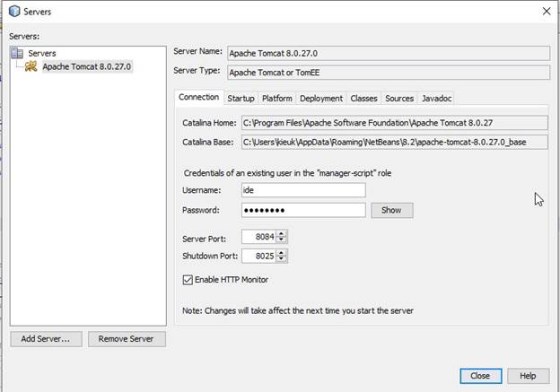Click the Servers root node icon
Screen dimensions: 560x392
click(17, 53)
